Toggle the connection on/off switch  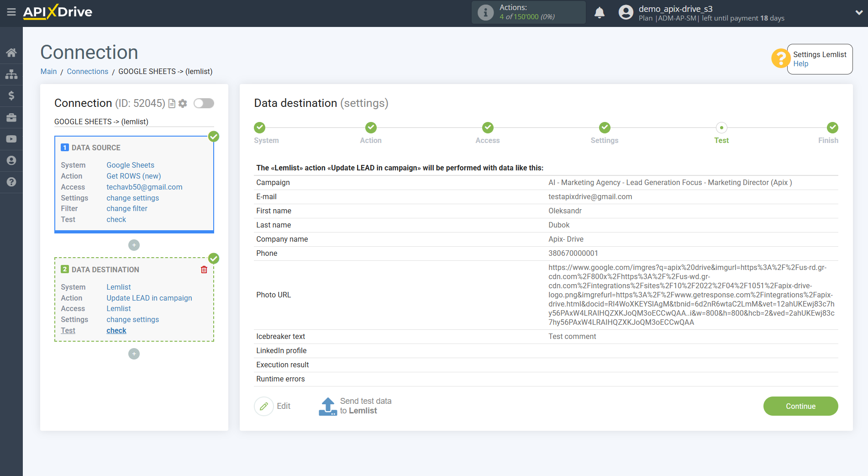[204, 103]
